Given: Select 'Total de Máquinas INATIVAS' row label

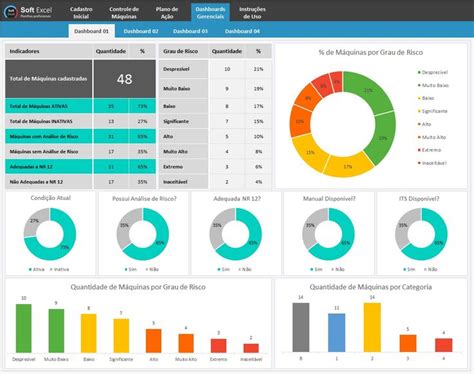Looking at the screenshot, I should click(x=49, y=121).
